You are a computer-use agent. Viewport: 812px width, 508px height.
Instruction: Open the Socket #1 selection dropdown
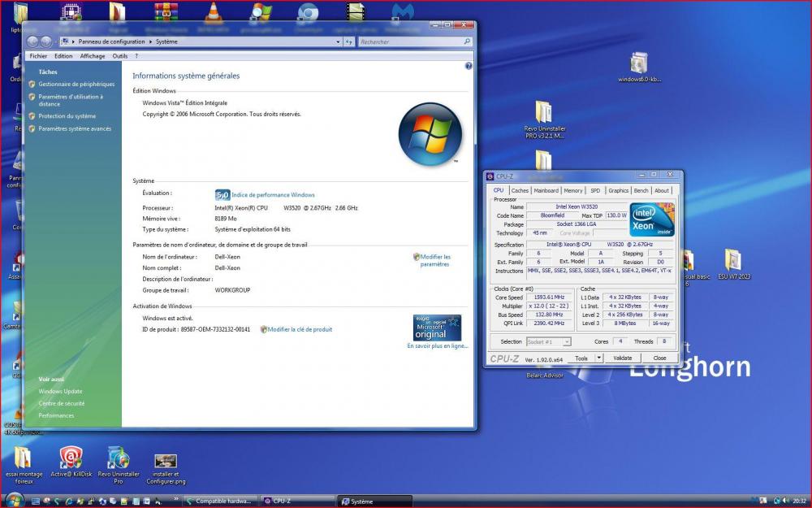[549, 342]
